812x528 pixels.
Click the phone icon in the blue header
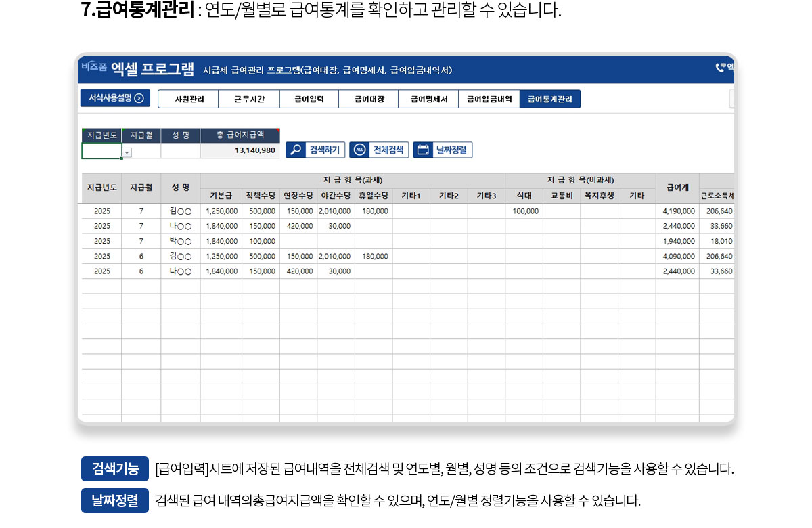pyautogui.click(x=721, y=68)
